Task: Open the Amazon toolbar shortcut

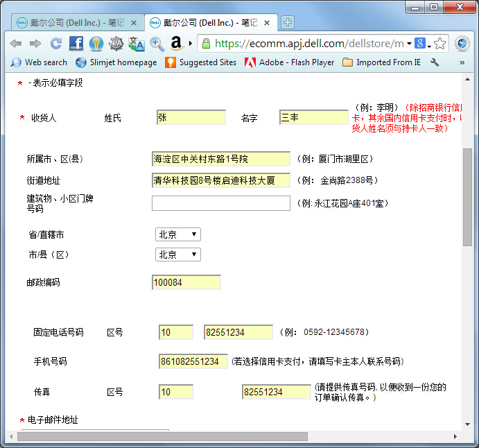Action: [x=176, y=44]
